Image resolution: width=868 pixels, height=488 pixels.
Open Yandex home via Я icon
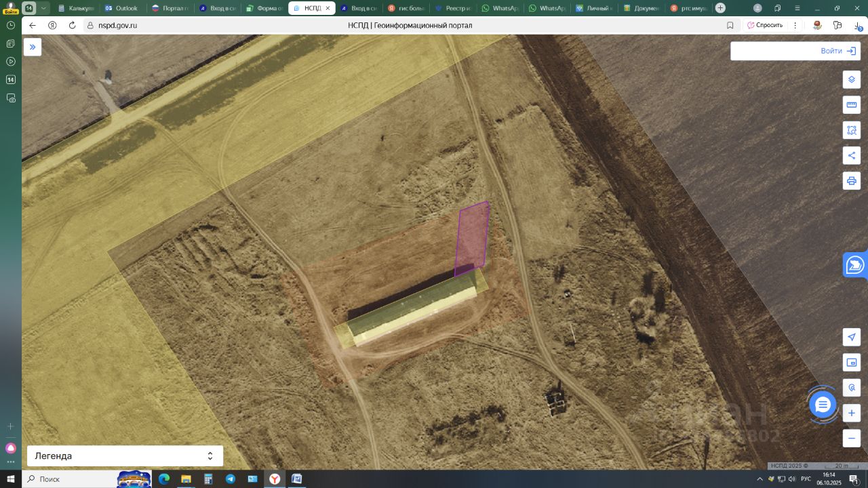coord(52,25)
